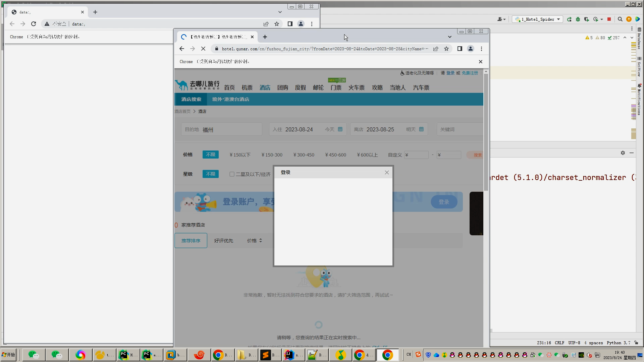Click the bookmark star icon in Qunar window
644x362 pixels.
tap(446, 49)
